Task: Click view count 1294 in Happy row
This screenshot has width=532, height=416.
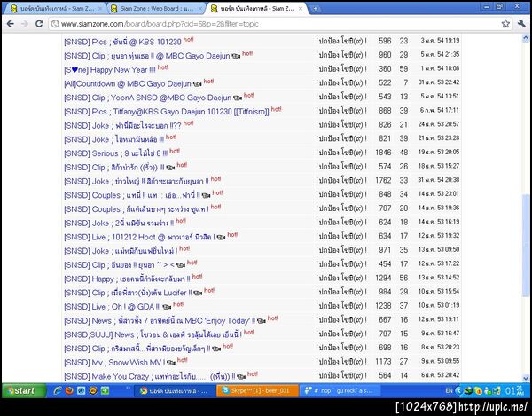Action: click(x=383, y=279)
